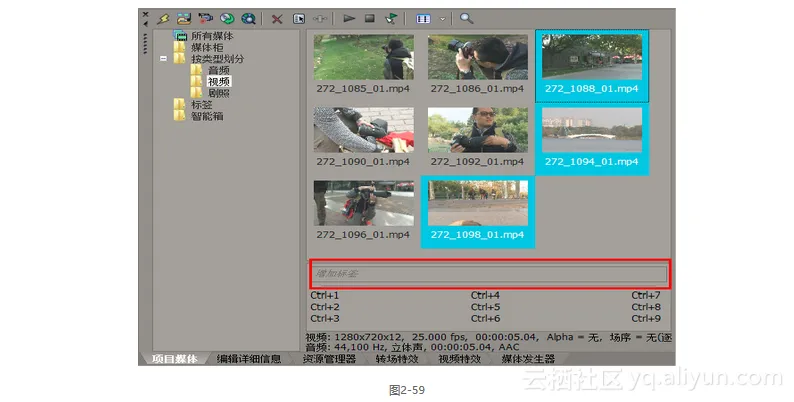Screen dimensions: 794x402
Task: Click the Ctrl+4 tag slot
Action: pyautogui.click(x=485, y=295)
